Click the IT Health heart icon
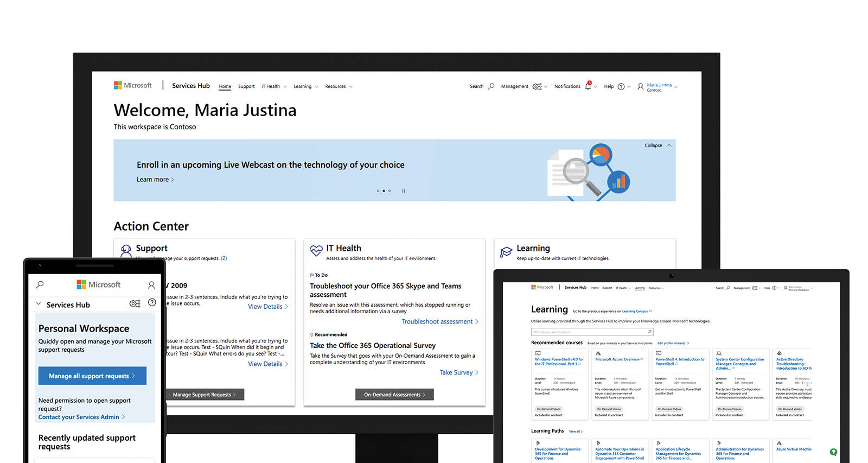 (316, 250)
